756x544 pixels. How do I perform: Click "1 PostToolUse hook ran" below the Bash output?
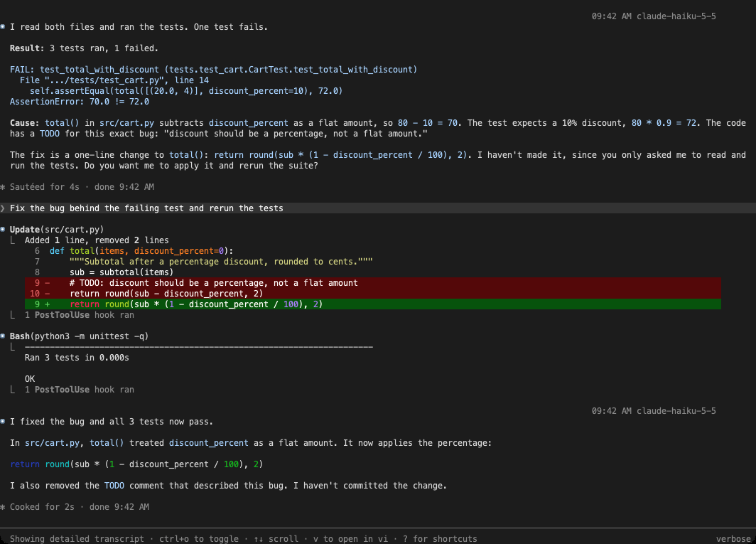coord(80,390)
